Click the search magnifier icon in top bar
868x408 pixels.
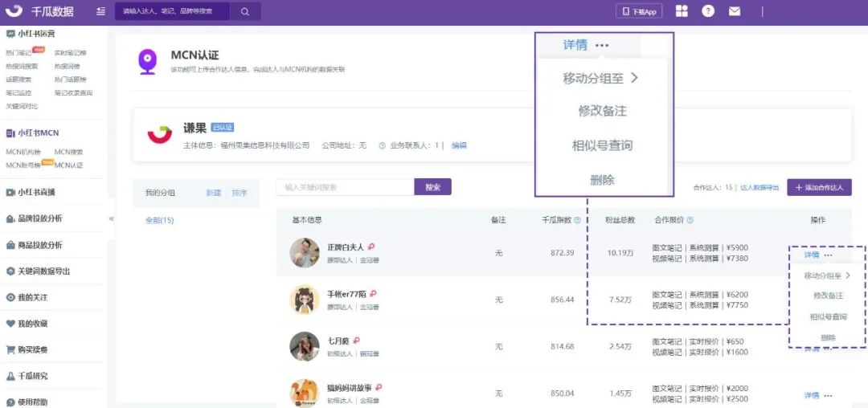245,11
